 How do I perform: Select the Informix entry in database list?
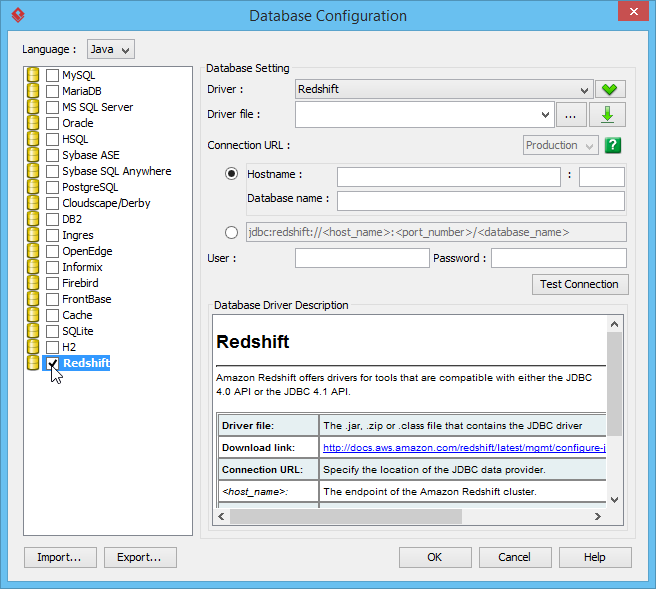click(82, 267)
